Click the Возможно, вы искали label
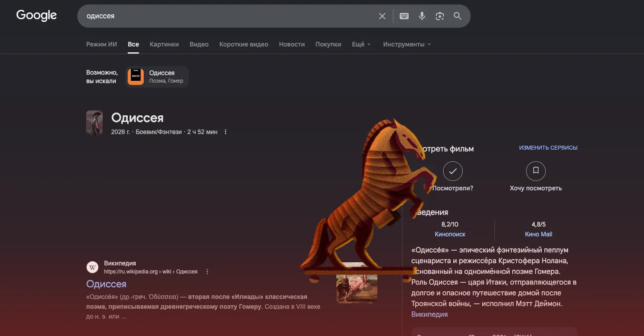The height and width of the screenshot is (336, 644). (x=102, y=77)
